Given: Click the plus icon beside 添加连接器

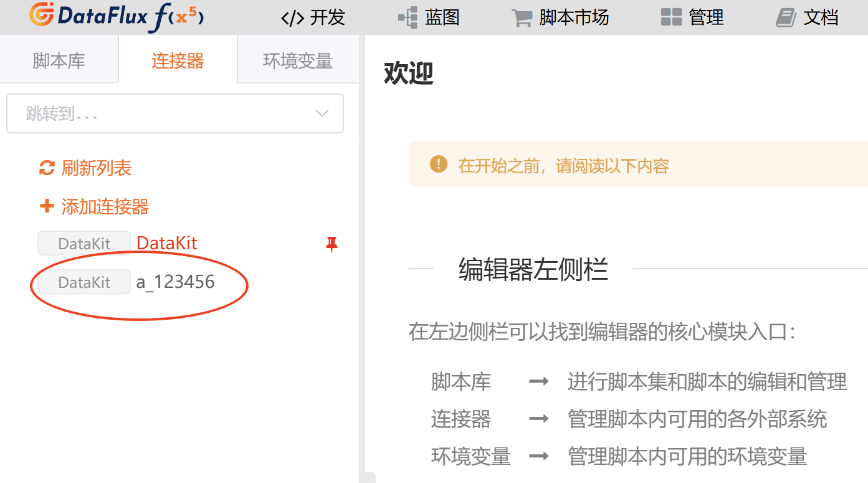Looking at the screenshot, I should (x=47, y=206).
